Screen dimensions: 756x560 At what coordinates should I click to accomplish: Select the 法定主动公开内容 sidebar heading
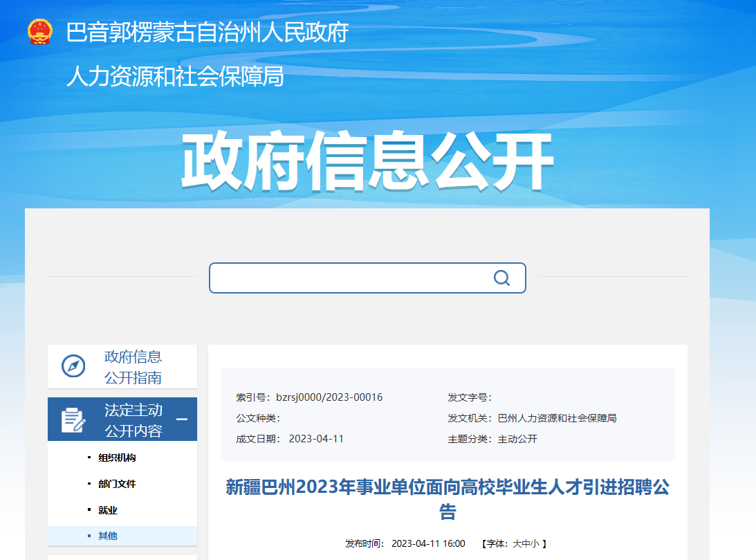coord(133,420)
